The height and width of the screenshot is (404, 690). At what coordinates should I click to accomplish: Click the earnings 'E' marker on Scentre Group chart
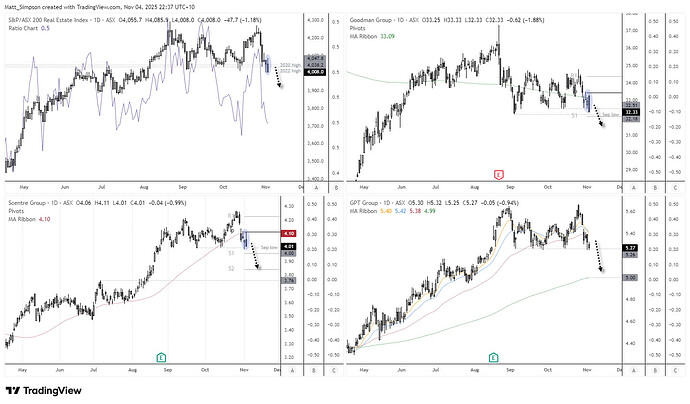click(161, 357)
